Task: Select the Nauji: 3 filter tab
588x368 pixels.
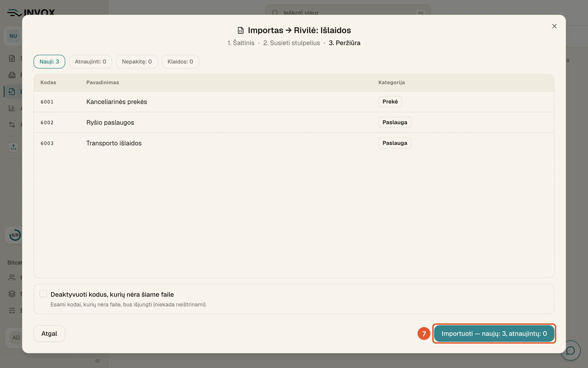Action: click(x=49, y=62)
